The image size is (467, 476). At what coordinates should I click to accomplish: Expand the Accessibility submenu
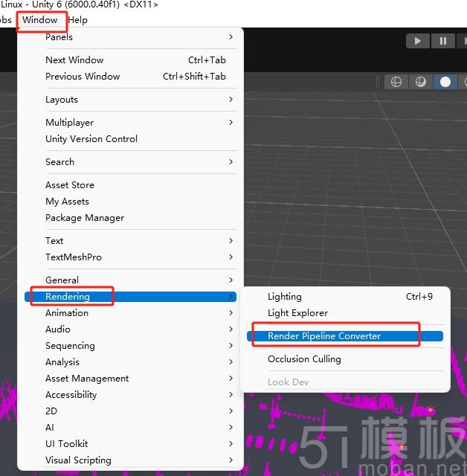click(x=130, y=395)
